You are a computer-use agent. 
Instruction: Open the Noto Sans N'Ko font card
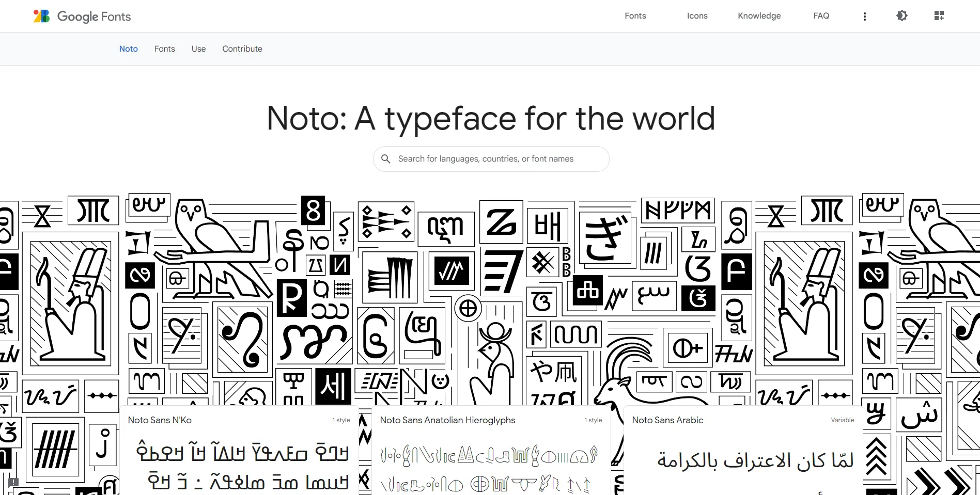click(x=239, y=451)
